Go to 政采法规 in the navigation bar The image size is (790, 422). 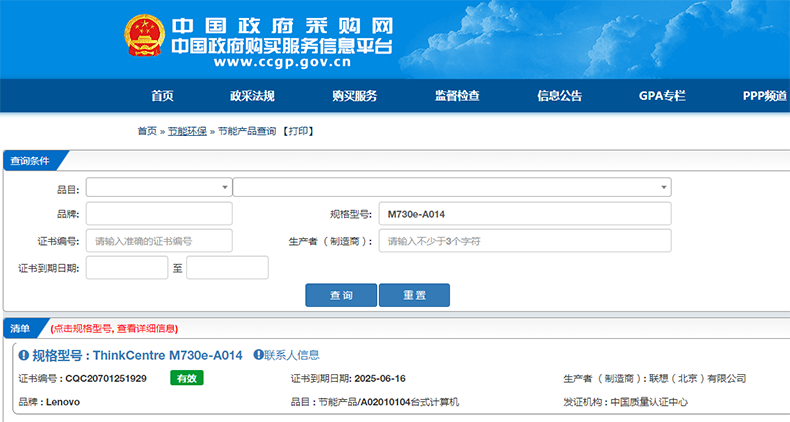click(x=252, y=96)
